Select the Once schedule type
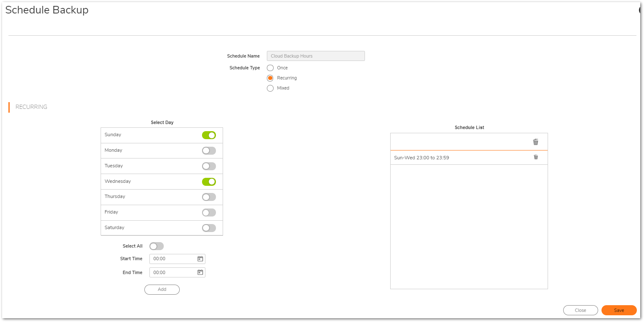Screen dimensions: 644x322 (x=270, y=68)
